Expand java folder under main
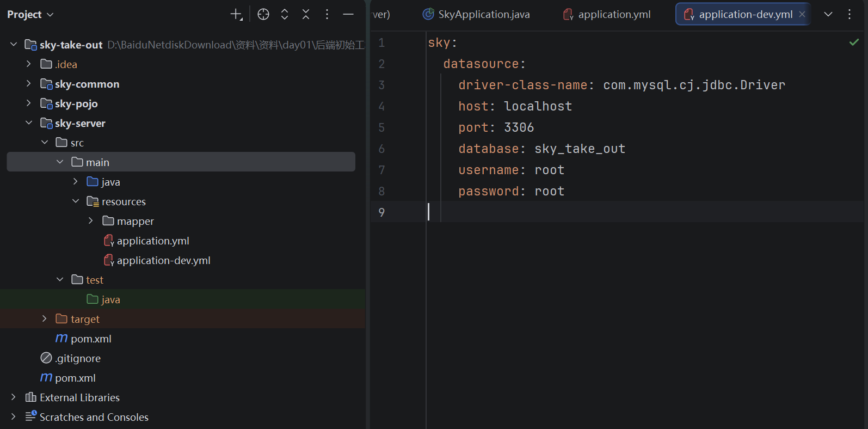This screenshot has height=429, width=868. [76, 181]
